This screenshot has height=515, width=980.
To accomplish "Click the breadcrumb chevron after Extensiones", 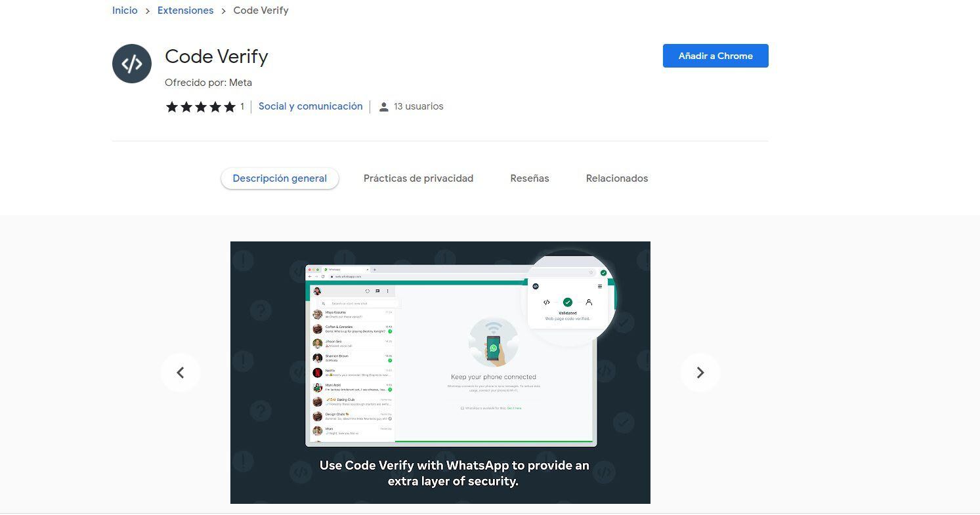I will [224, 11].
